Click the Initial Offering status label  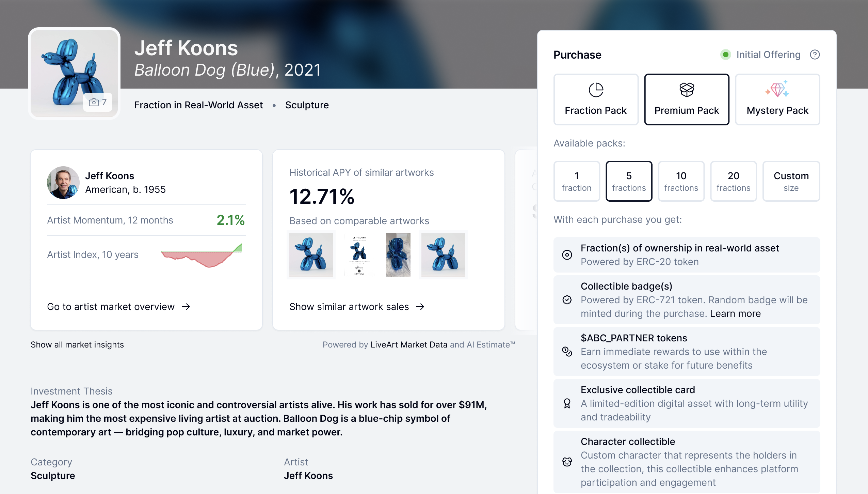coord(769,55)
